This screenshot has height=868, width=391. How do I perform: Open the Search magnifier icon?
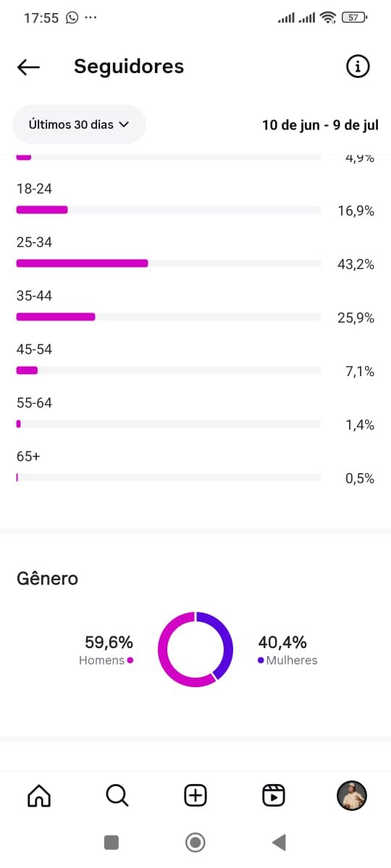[117, 796]
